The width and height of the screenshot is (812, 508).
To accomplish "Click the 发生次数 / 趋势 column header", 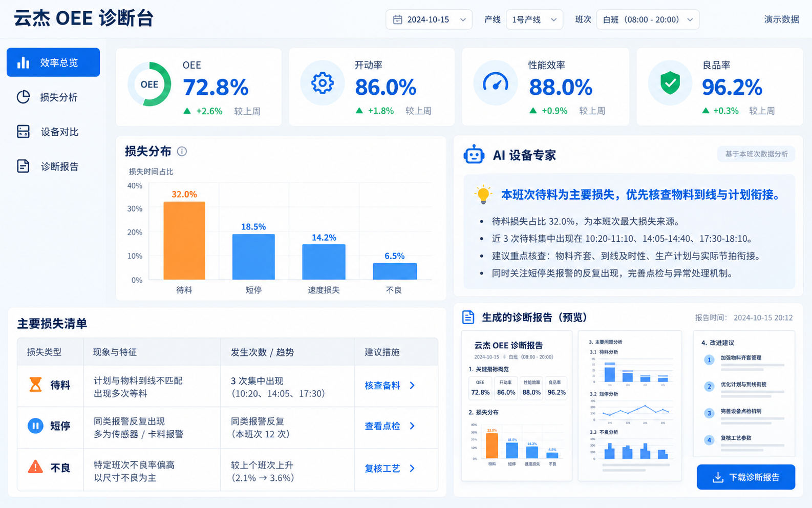I will tap(262, 352).
